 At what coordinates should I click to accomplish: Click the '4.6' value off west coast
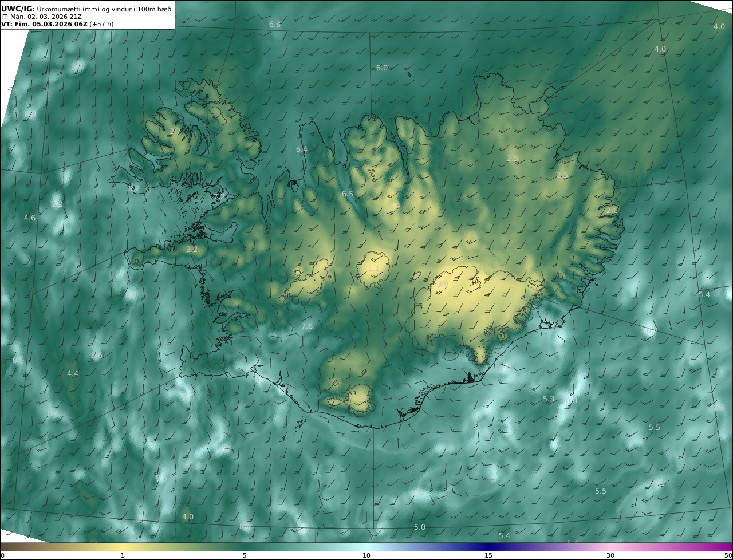pos(30,218)
